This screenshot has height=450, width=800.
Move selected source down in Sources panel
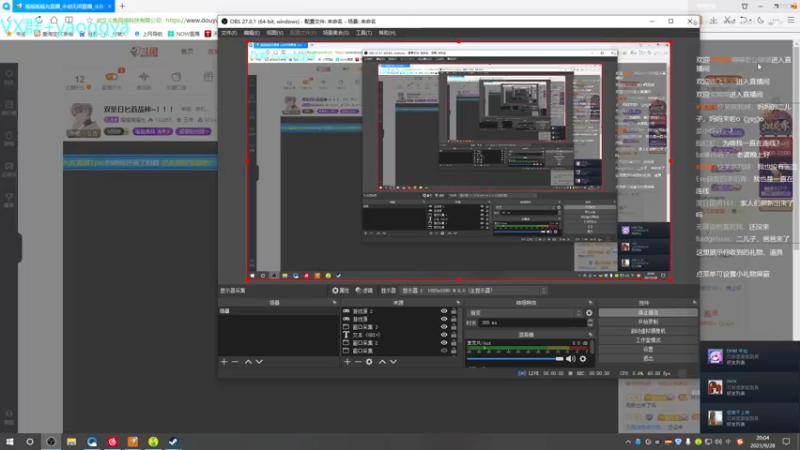pos(393,362)
